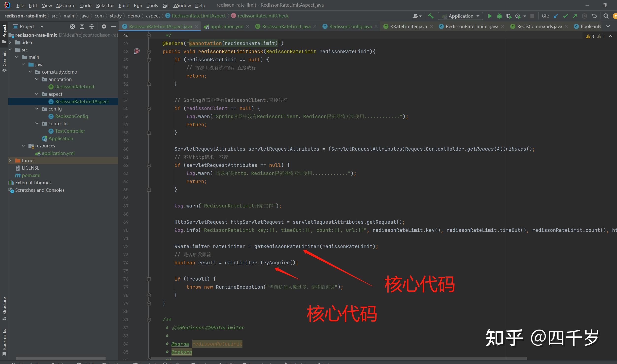Collapse all nodes using the collapse icon
The image size is (617, 364).
[x=91, y=26]
